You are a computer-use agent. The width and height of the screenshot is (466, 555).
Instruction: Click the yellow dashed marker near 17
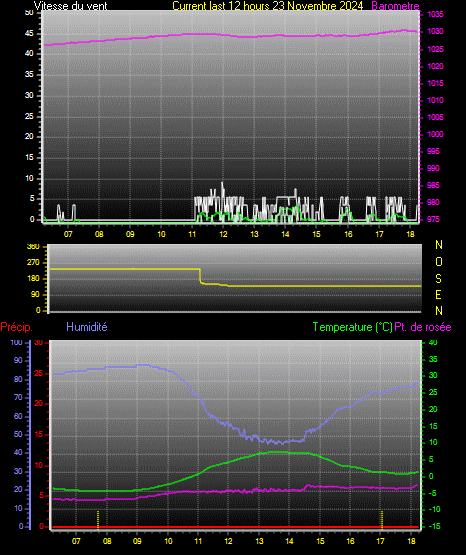click(x=382, y=520)
